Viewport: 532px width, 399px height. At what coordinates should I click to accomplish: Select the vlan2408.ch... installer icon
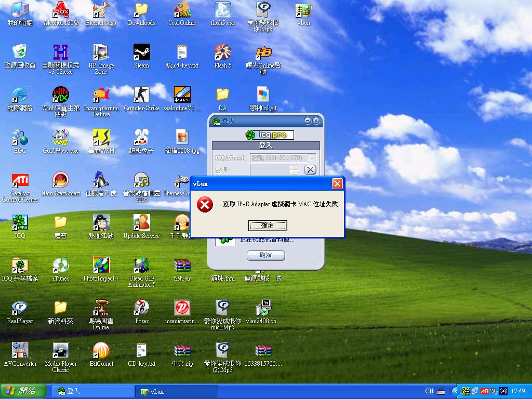coord(263,312)
